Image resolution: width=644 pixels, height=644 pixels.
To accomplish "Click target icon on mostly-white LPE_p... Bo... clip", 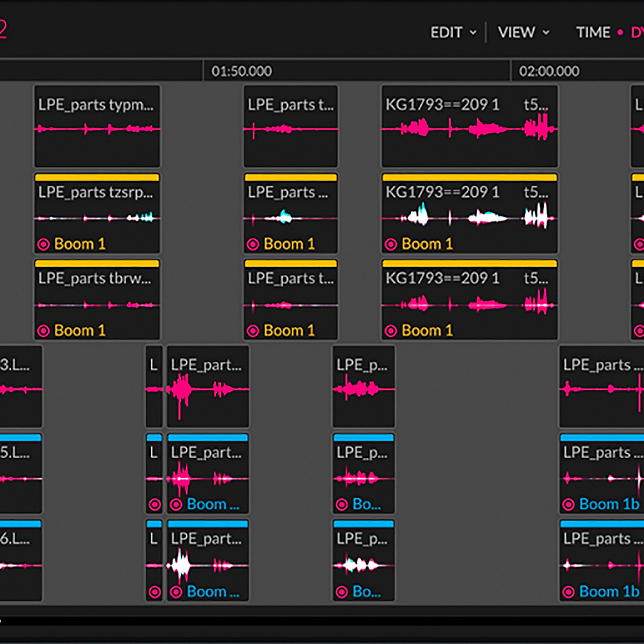I will 342,592.
